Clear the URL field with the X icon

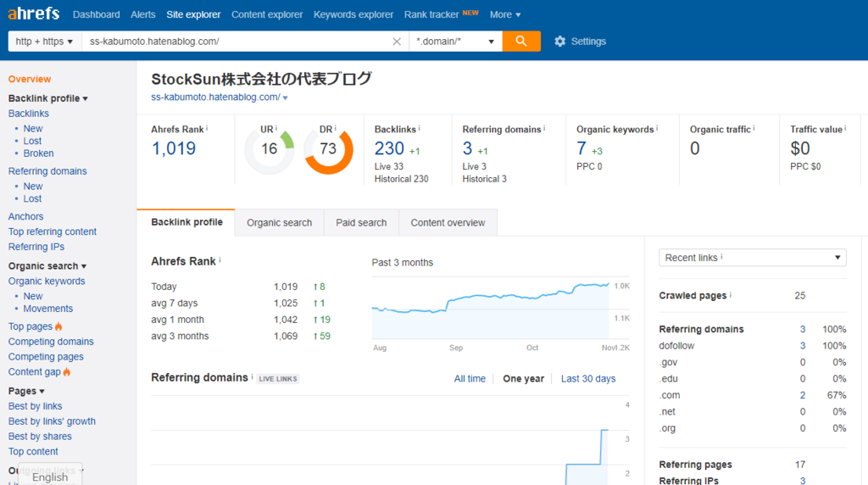(x=397, y=42)
